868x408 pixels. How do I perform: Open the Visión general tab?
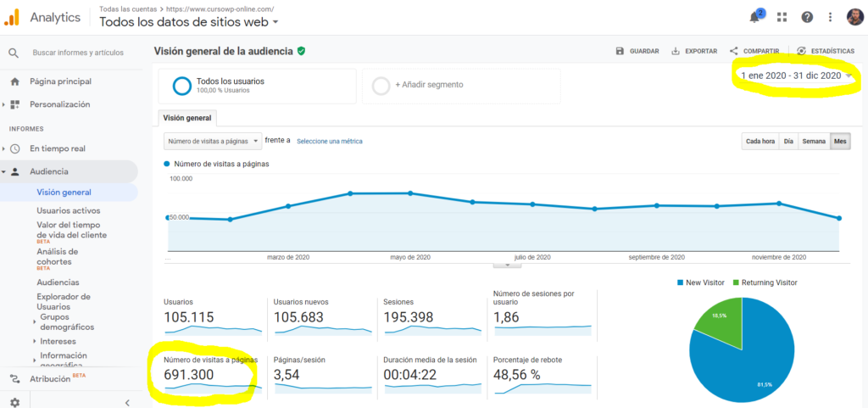[x=187, y=119]
